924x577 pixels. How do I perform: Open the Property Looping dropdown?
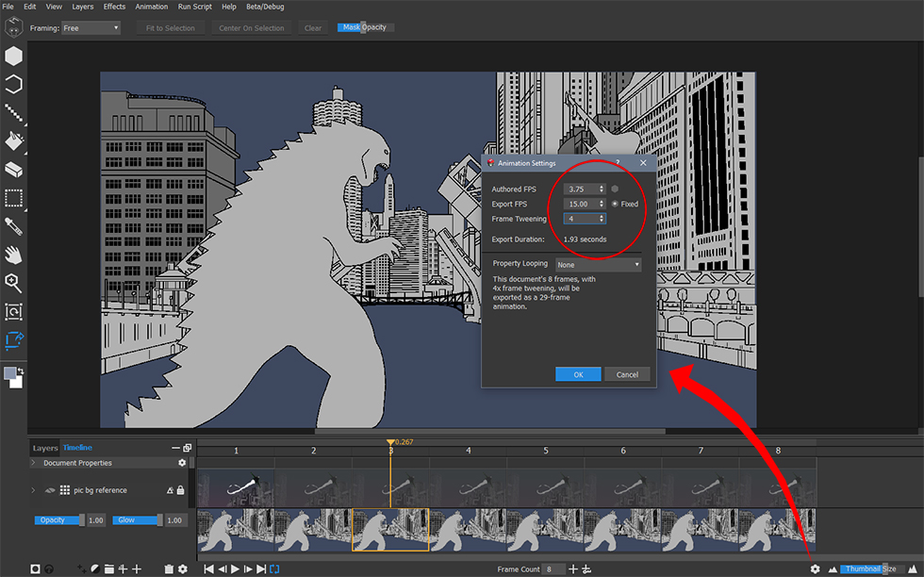pos(598,265)
